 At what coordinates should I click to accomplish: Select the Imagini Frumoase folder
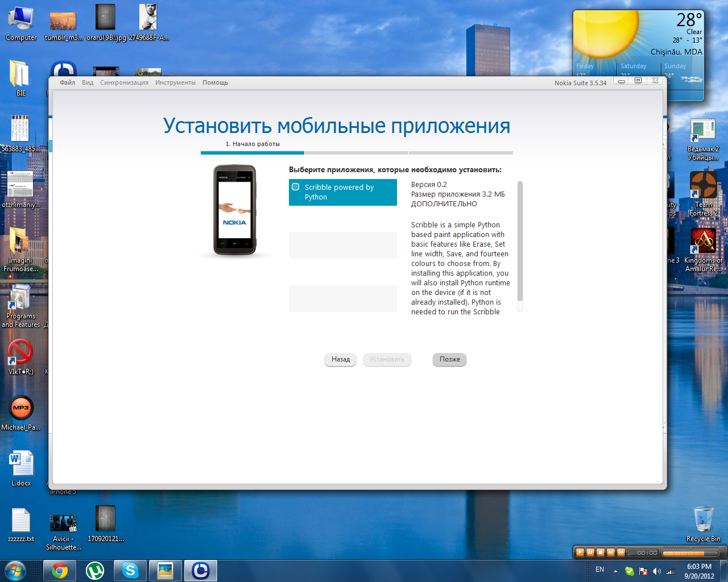20,249
